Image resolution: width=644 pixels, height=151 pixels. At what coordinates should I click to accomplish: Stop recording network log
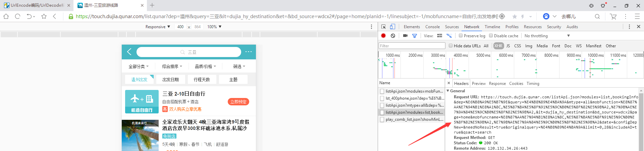pos(383,36)
